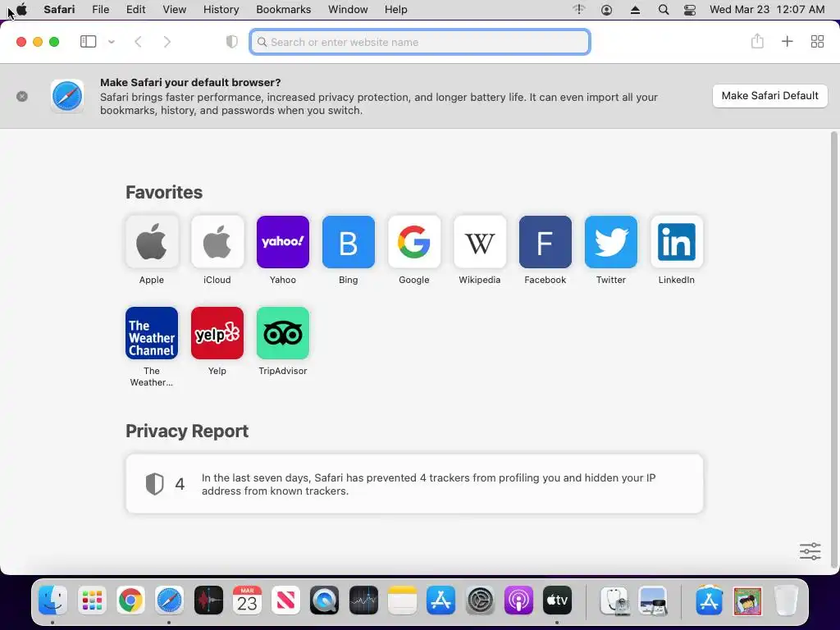Open the Twitter favorite tile
Screen dimensions: 840x630
point(610,242)
